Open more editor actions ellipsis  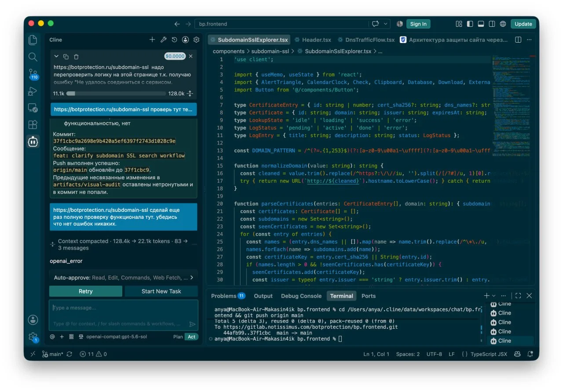point(530,40)
